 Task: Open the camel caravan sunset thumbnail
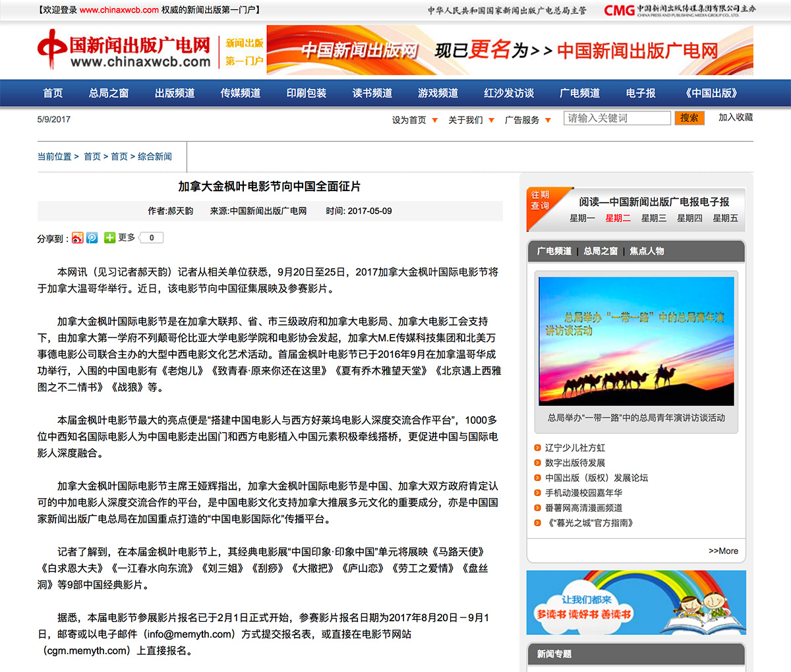636,341
